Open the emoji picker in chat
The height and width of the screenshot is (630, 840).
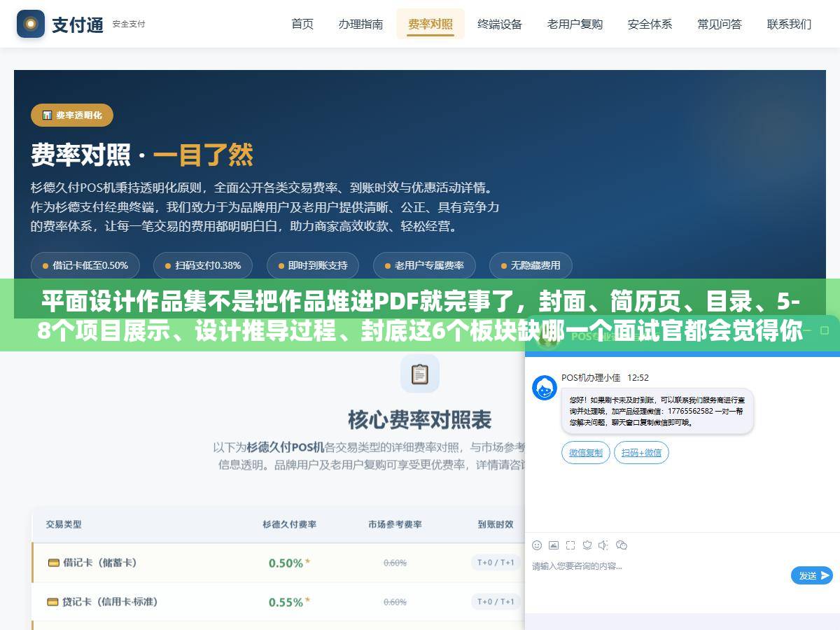tap(537, 545)
